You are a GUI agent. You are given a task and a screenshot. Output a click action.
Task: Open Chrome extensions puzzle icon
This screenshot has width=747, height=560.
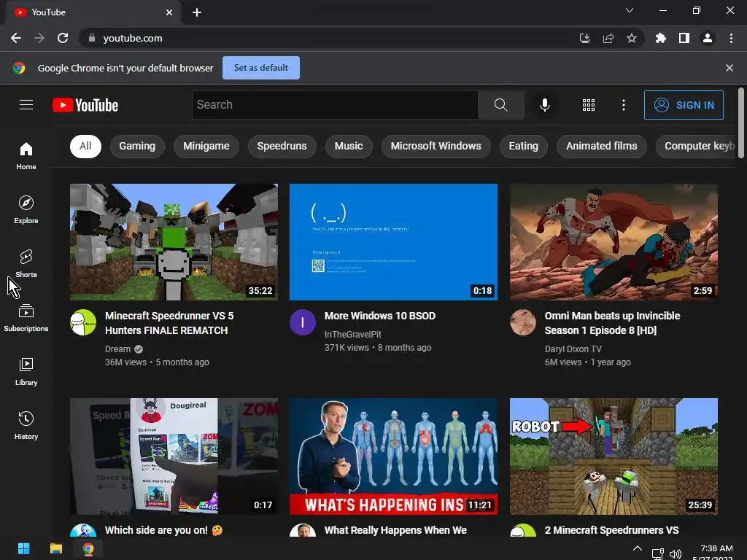click(660, 38)
